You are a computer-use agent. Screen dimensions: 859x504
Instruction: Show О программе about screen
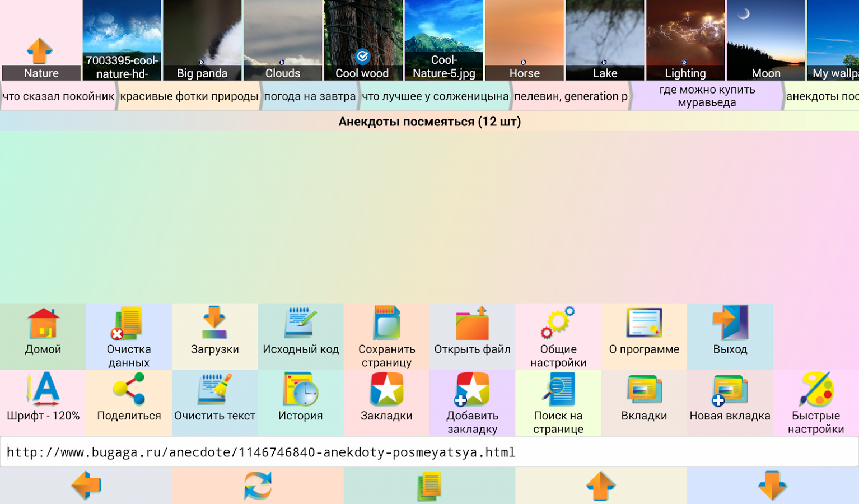(644, 336)
